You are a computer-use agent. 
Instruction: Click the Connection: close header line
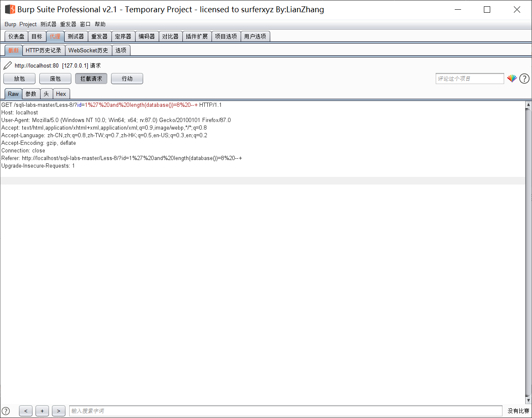tap(23, 150)
